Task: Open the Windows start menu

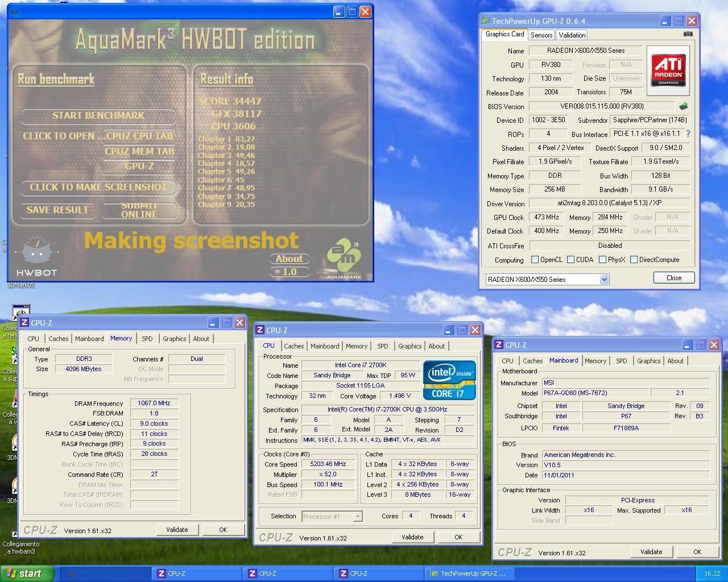Action: point(27,573)
